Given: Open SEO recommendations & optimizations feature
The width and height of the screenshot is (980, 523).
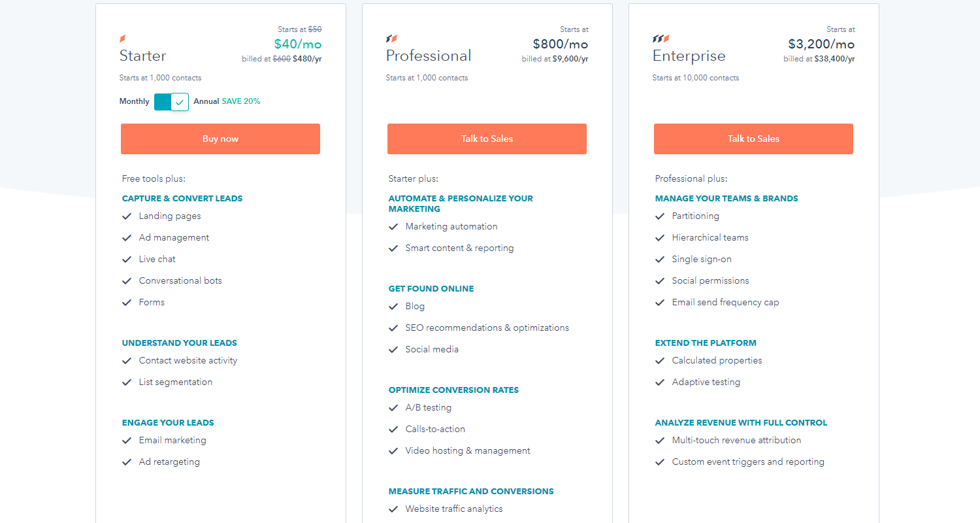Looking at the screenshot, I should pyautogui.click(x=487, y=328).
